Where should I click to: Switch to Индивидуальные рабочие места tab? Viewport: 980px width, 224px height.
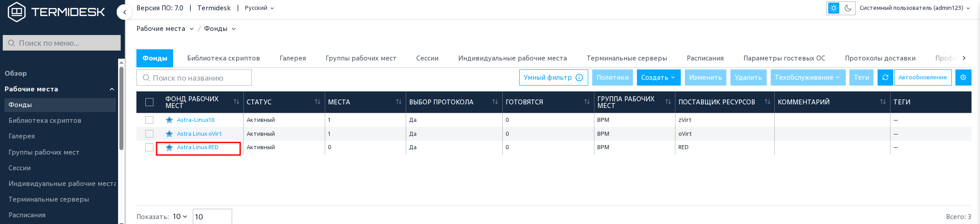[x=513, y=58]
